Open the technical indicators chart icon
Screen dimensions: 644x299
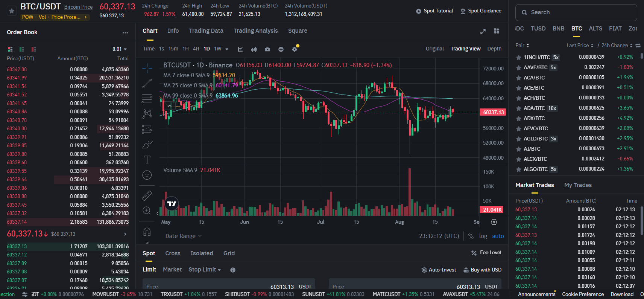240,49
